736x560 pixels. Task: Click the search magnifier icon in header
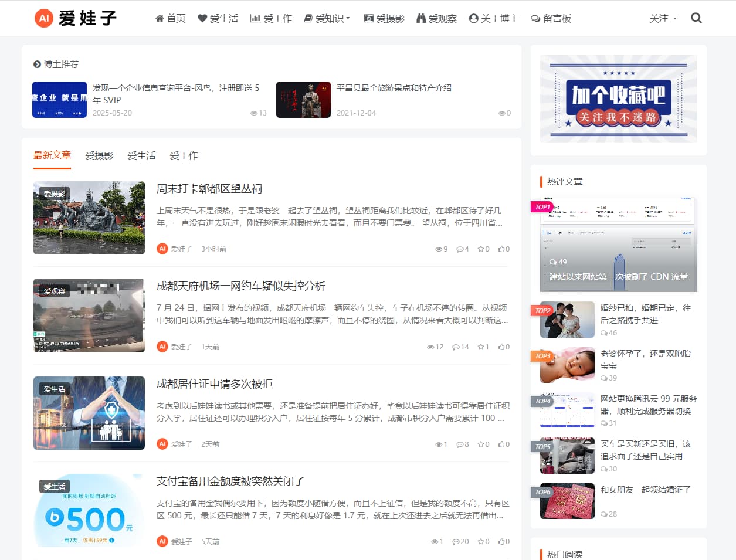[x=696, y=18]
